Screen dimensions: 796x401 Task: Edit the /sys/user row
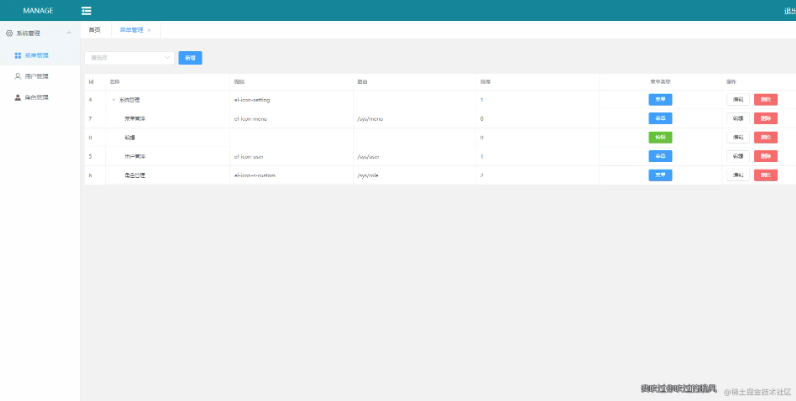tap(738, 156)
